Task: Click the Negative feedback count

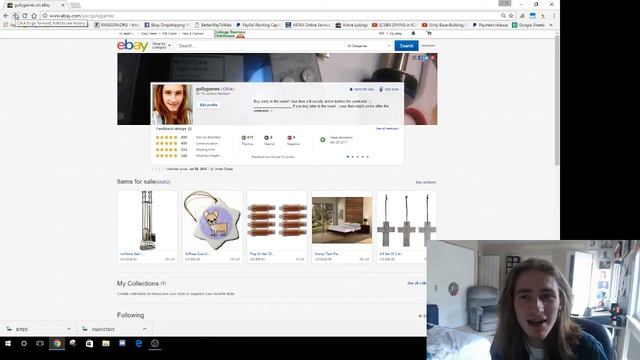Action: coord(291,138)
